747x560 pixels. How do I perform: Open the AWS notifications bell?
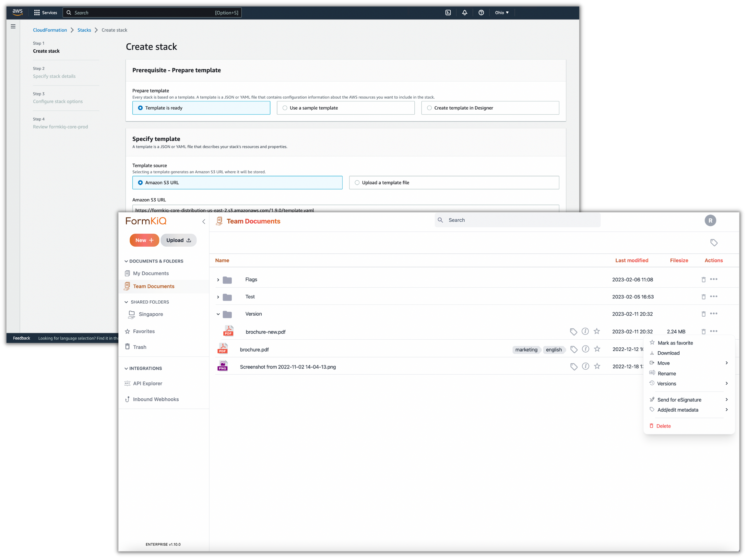[464, 13]
